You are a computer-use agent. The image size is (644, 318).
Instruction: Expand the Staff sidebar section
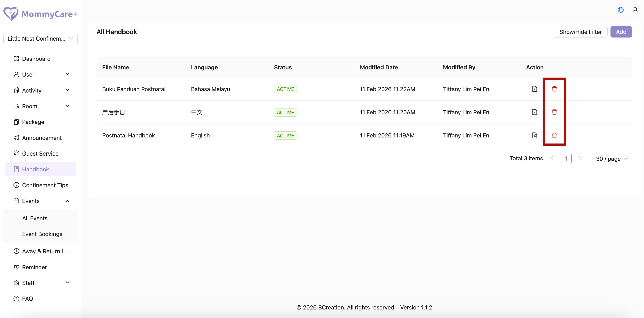click(x=67, y=283)
